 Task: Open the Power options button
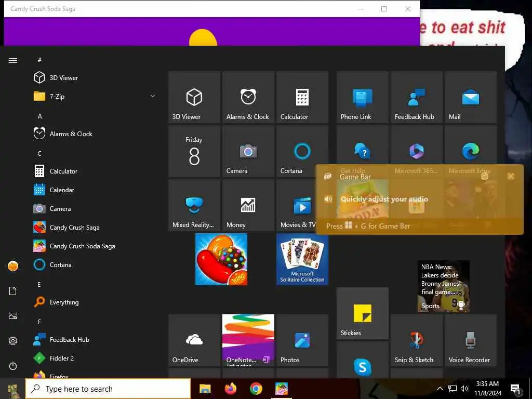13,366
